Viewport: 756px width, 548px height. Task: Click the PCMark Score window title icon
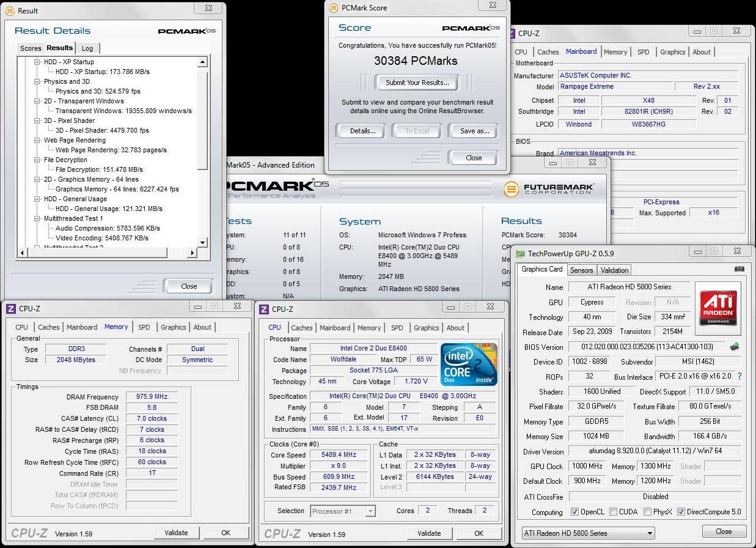tap(334, 8)
